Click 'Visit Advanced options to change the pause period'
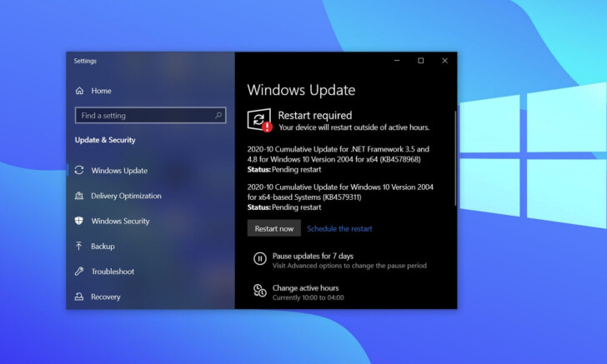Viewport: 607px width, 364px height. (x=349, y=266)
